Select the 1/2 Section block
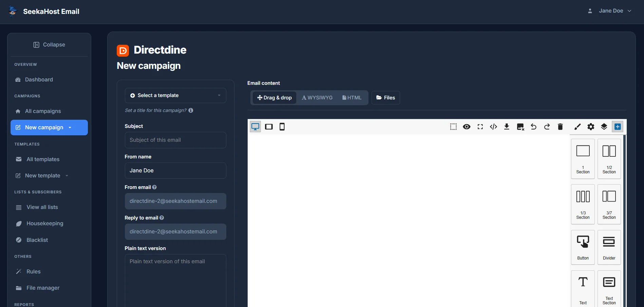 click(x=609, y=159)
